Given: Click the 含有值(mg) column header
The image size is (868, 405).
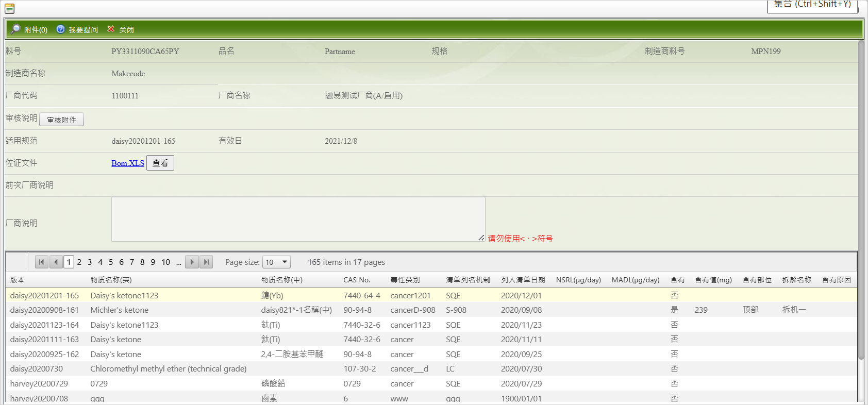Looking at the screenshot, I should click(x=713, y=280).
